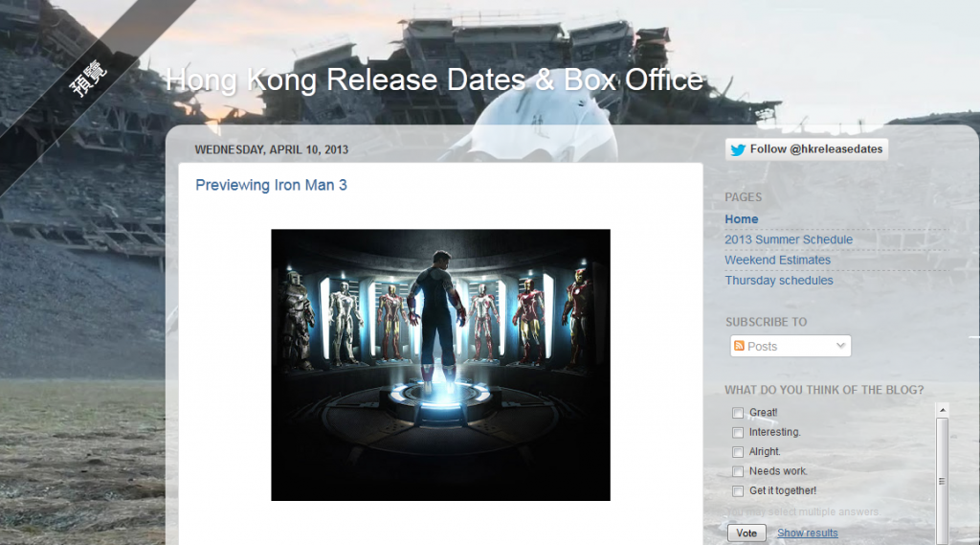
Task: Submit the poll with Vote button
Action: (746, 534)
